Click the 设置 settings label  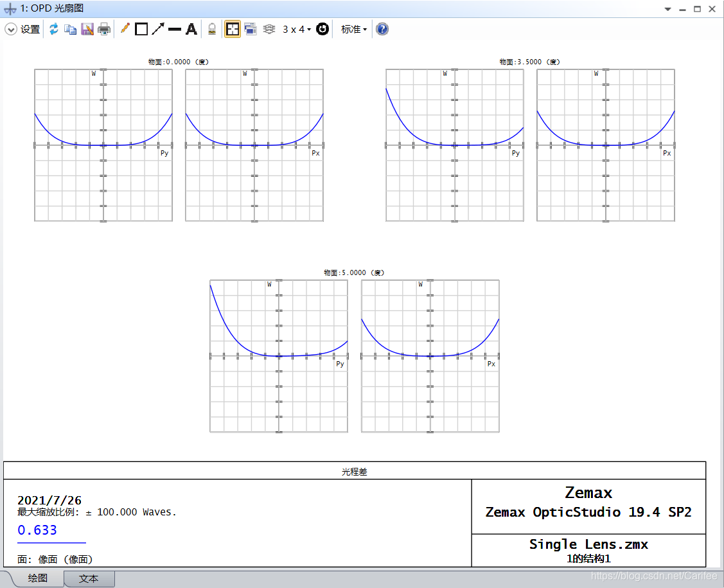pos(30,29)
